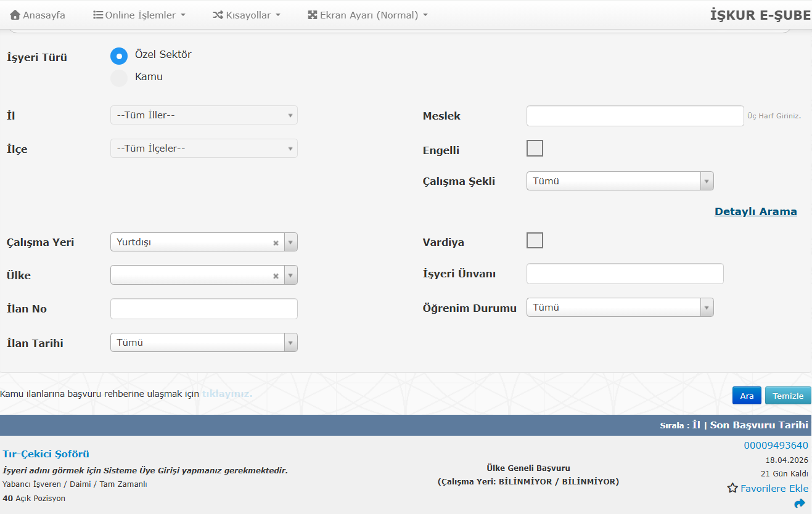Enable the Engelli checkbox

click(535, 149)
